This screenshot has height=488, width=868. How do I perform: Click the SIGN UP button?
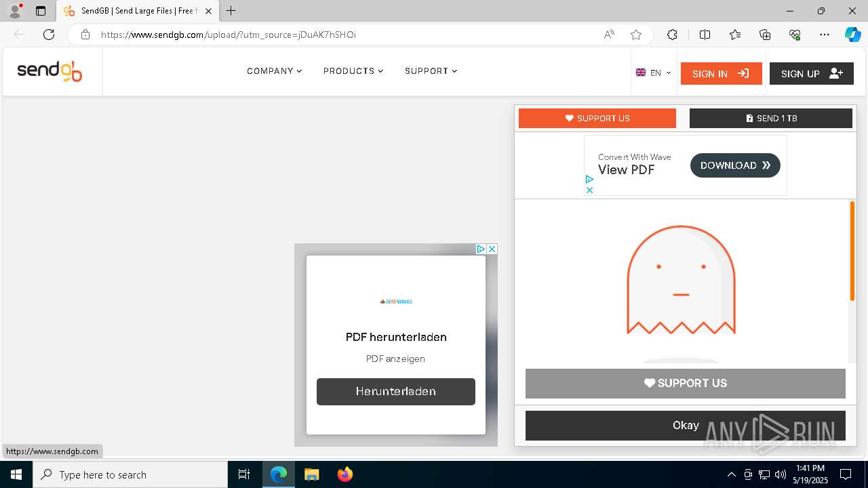click(811, 74)
